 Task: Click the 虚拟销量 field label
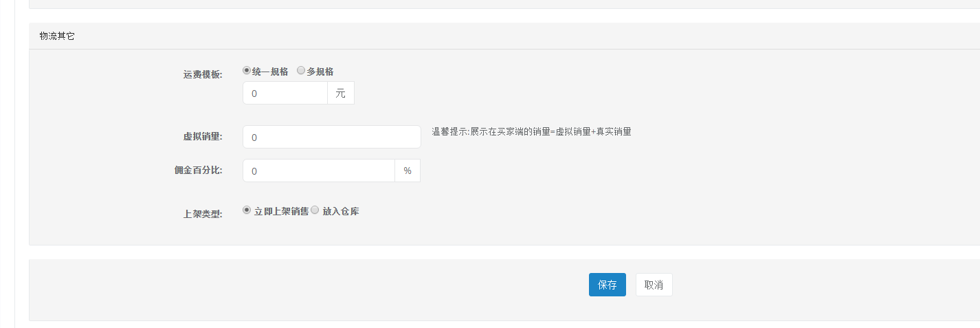point(203,137)
